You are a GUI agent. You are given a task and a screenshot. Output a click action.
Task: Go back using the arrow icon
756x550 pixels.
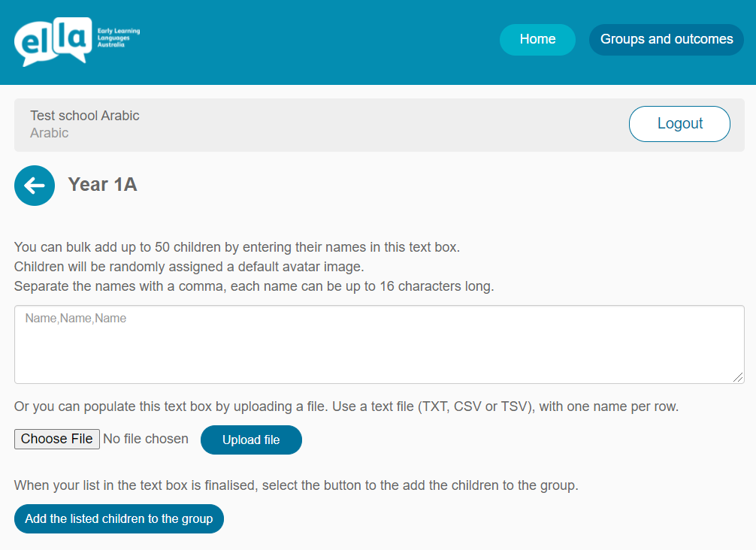(35, 186)
